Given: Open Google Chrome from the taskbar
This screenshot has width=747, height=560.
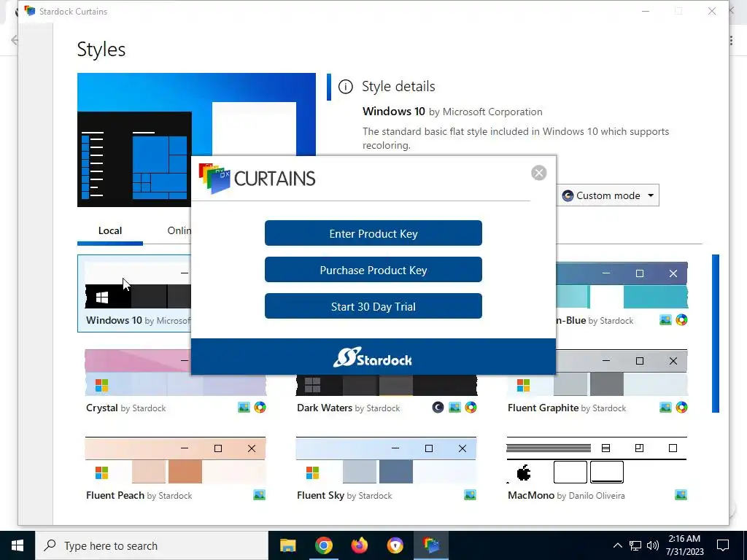Looking at the screenshot, I should coord(323,545).
